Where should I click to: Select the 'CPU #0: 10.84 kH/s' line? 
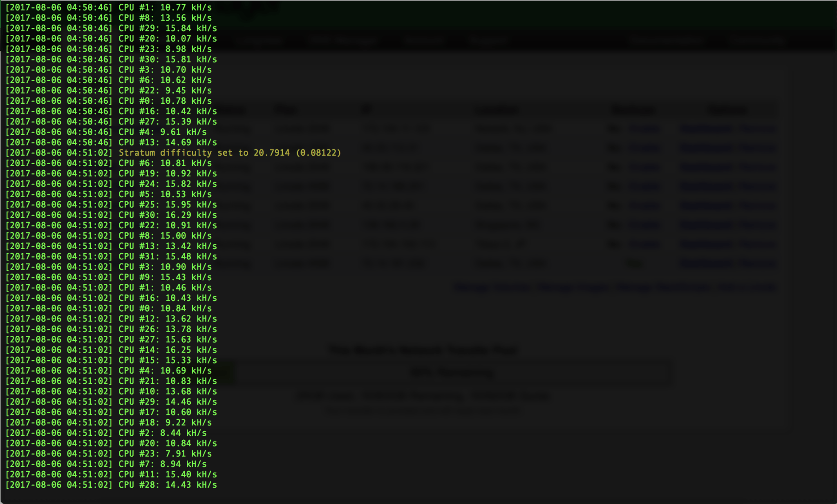pyautogui.click(x=108, y=308)
